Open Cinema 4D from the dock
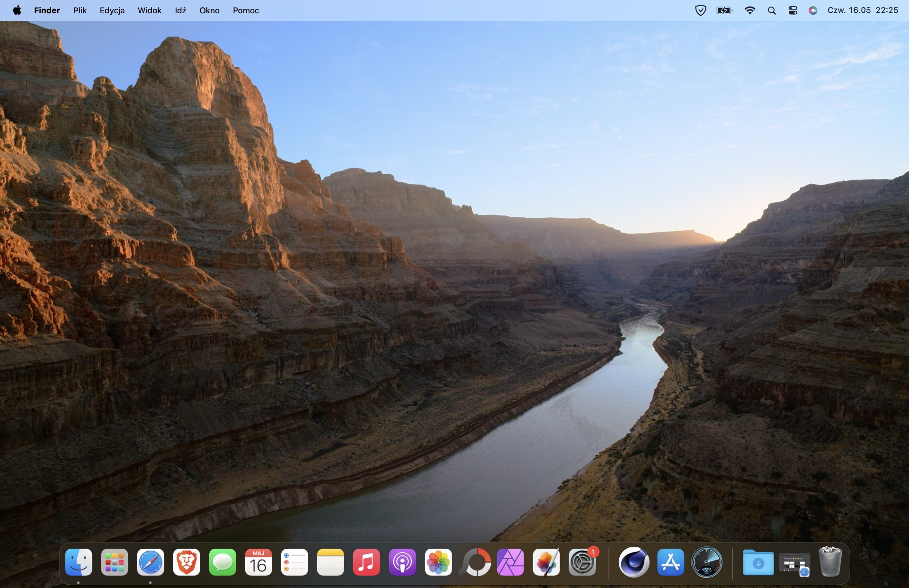 click(634, 562)
